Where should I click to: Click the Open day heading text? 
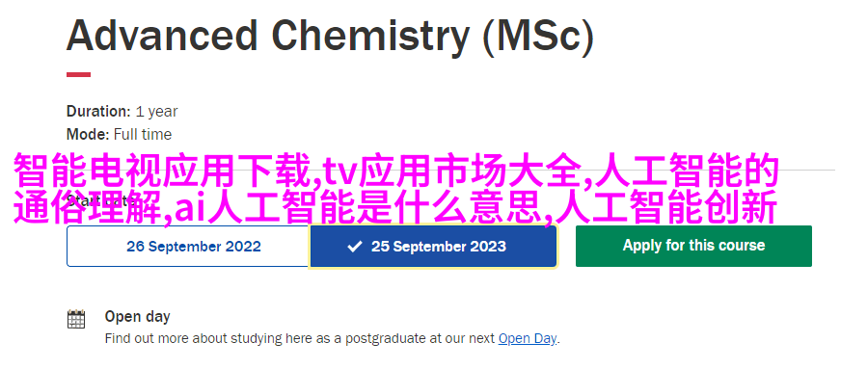point(137,316)
